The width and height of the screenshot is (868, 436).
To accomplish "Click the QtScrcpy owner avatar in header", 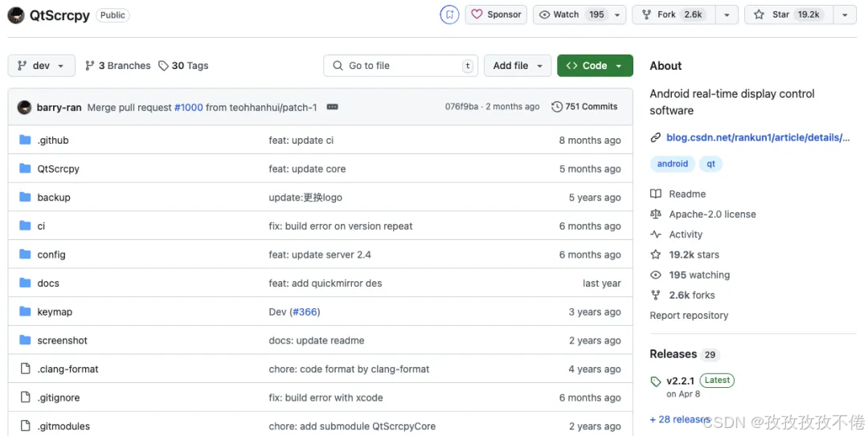I will pos(16,15).
